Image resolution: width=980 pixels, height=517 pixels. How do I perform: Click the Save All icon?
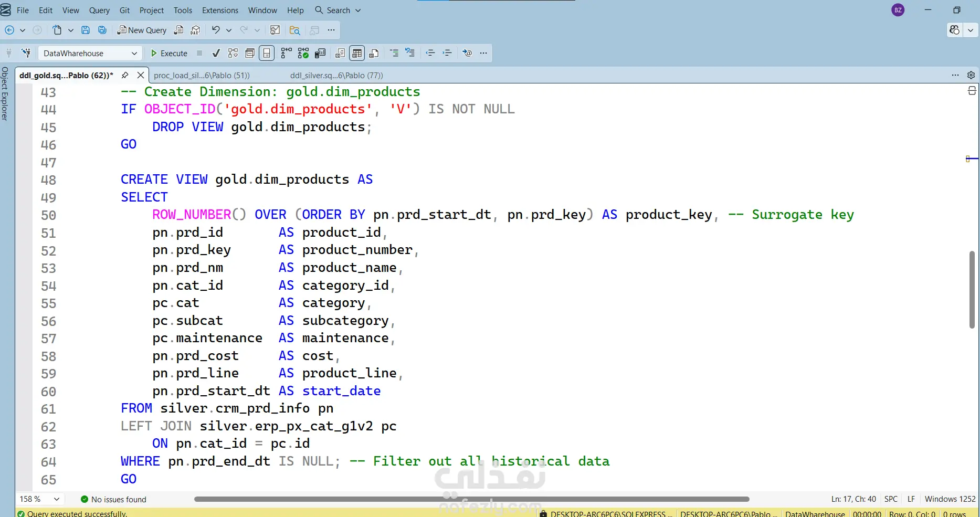[x=102, y=30]
